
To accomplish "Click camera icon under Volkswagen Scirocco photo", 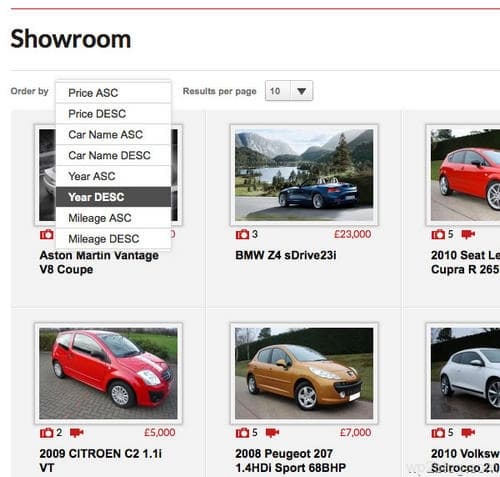I will tap(438, 433).
